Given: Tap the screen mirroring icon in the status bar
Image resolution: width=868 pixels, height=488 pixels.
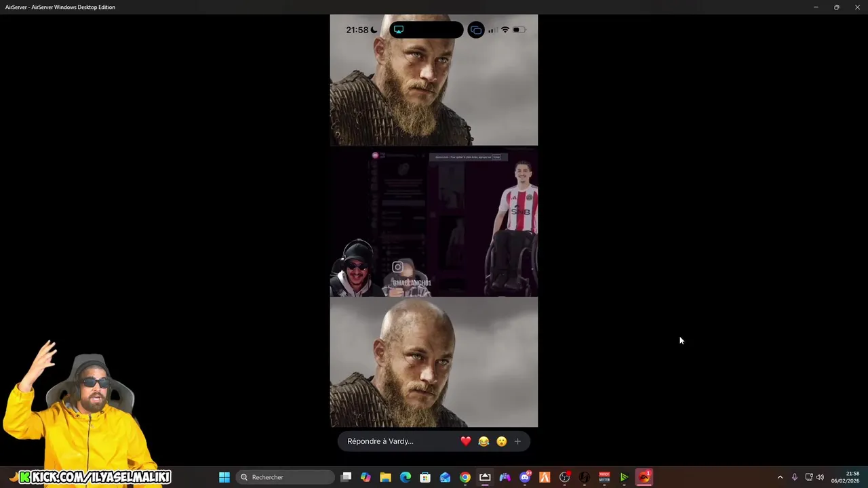Looking at the screenshot, I should (x=476, y=30).
